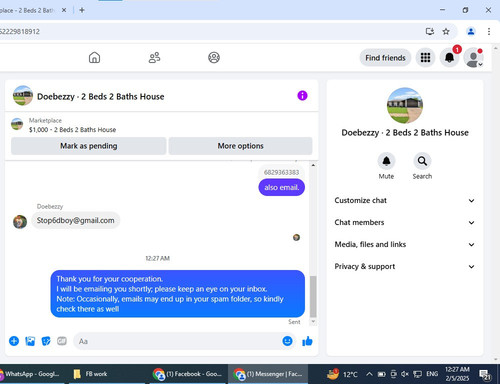The height and width of the screenshot is (384, 500).
Task: Click Doebezzy's avatar beside the email message
Action: point(20,222)
